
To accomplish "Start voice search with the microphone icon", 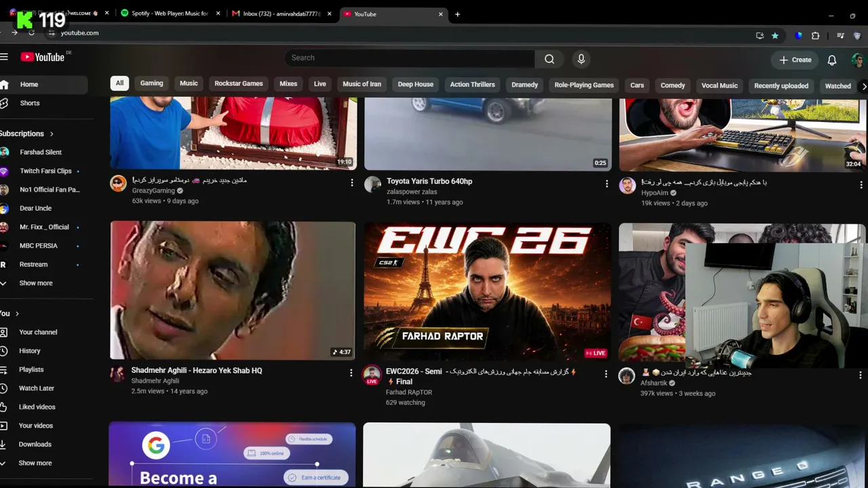I will pos(581,59).
